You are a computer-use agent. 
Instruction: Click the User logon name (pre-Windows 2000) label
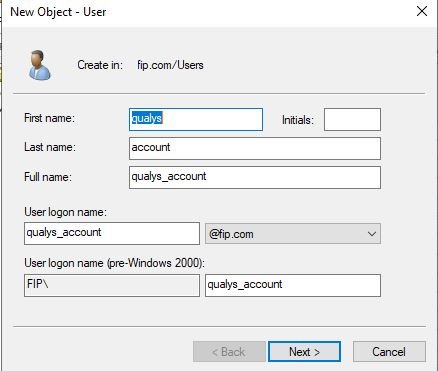tap(115, 263)
